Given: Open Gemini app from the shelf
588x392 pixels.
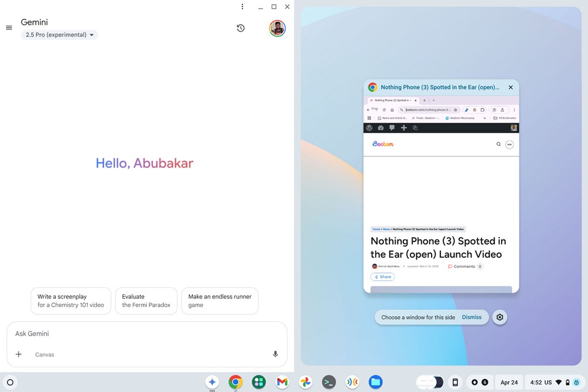Looking at the screenshot, I should tap(212, 382).
